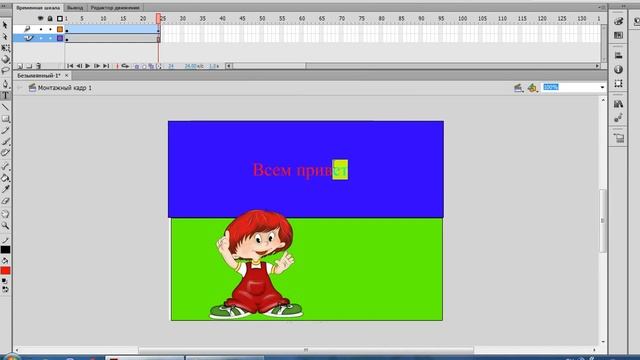Select the Hand tool
The width and height of the screenshot is (640, 360).
(x=5, y=214)
